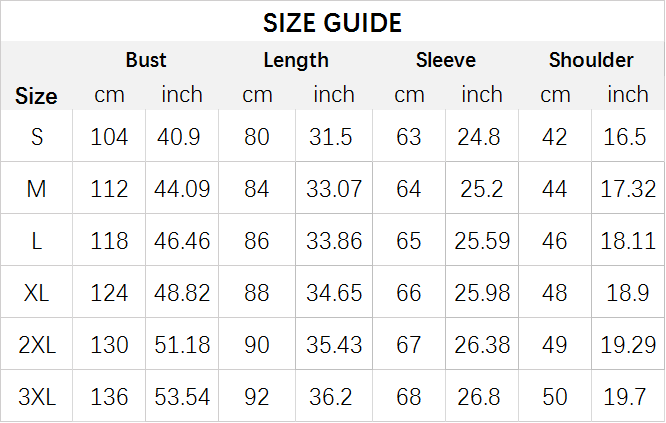Click shoulder inch value 19.29
This screenshot has width=666, height=423.
coord(628,345)
